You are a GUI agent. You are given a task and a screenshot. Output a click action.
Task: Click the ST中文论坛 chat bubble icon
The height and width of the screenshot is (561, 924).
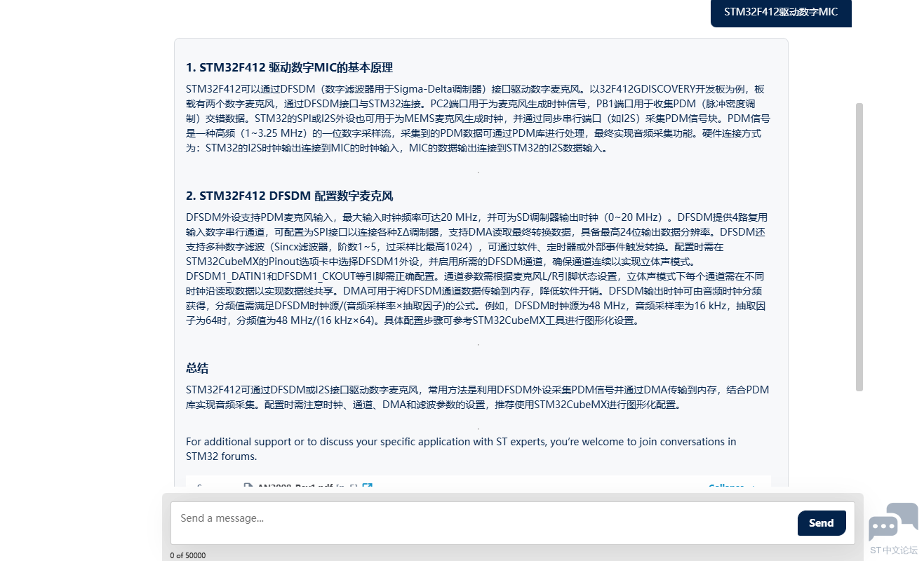893,522
